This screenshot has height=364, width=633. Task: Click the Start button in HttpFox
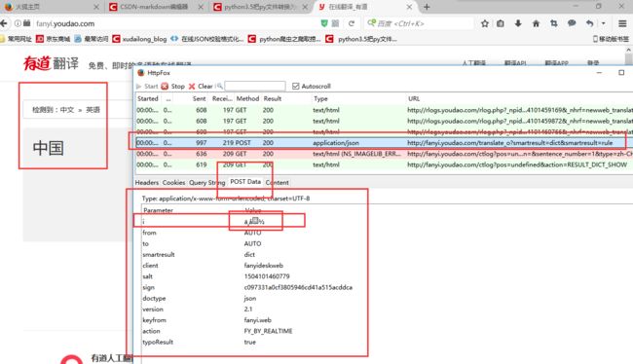click(147, 86)
